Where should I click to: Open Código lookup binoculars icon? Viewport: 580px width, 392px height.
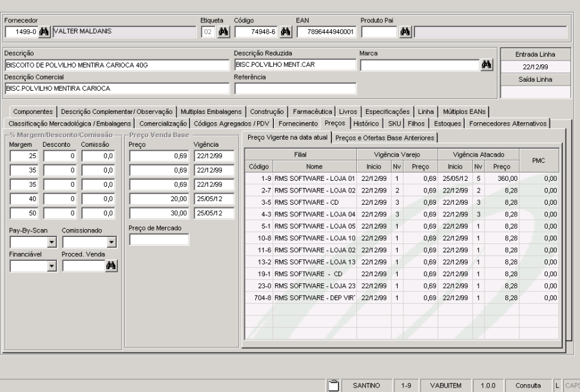[285, 32]
